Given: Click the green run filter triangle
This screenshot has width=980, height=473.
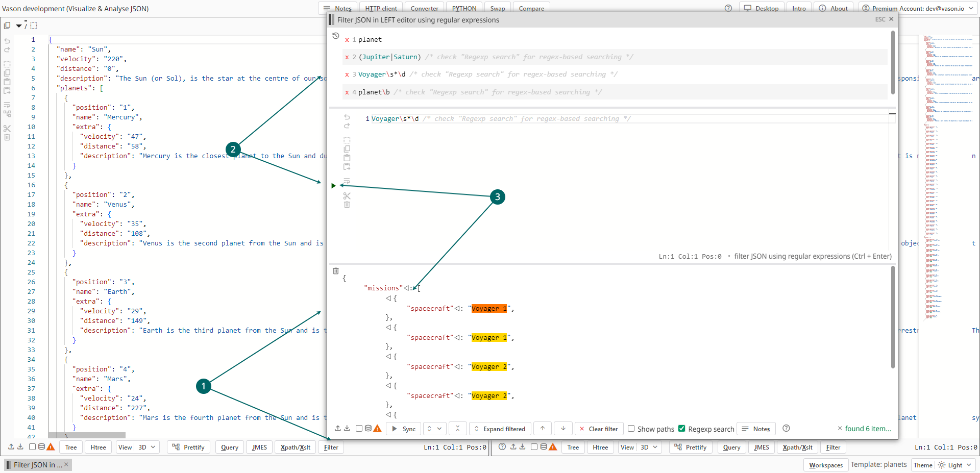Looking at the screenshot, I should [x=333, y=186].
